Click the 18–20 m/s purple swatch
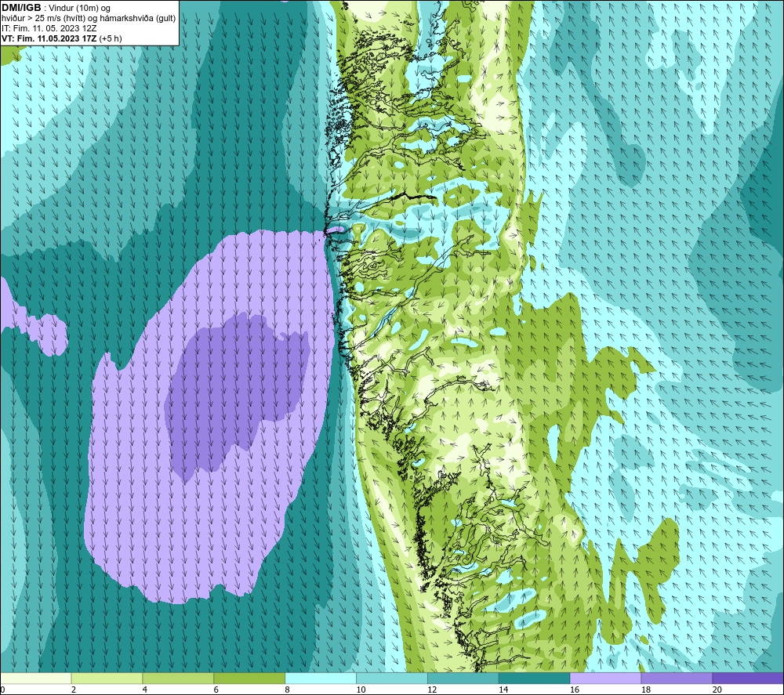Screen dimensions: 784x695 click(x=677, y=678)
